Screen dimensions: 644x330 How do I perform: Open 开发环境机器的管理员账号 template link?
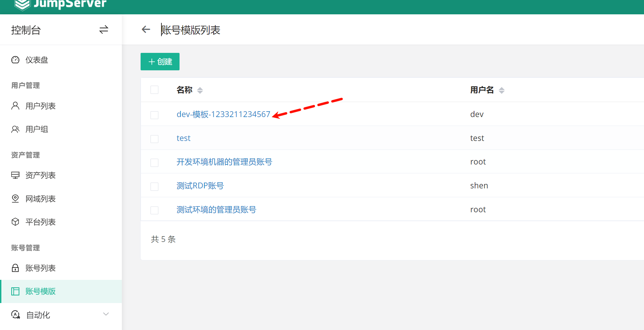pyautogui.click(x=224, y=162)
